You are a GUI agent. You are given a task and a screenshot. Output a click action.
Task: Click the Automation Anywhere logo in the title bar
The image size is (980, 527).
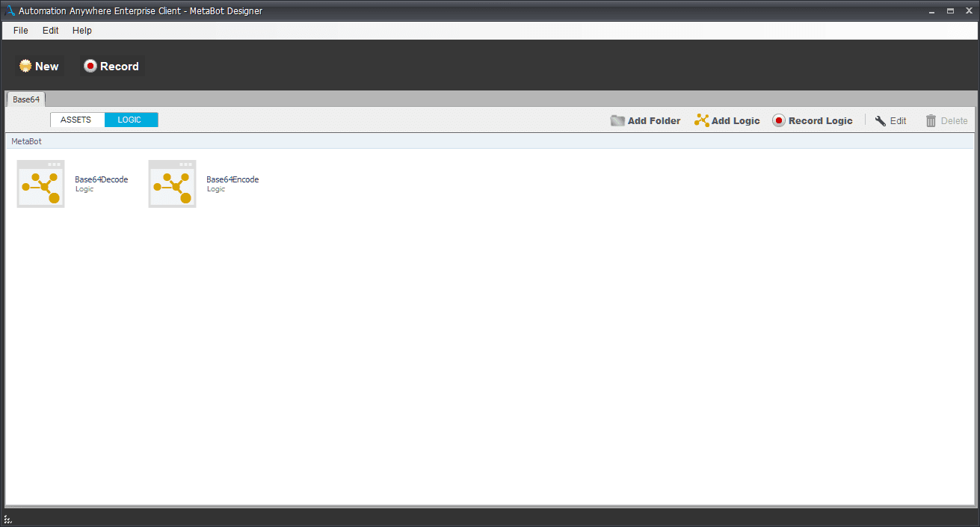[x=10, y=10]
